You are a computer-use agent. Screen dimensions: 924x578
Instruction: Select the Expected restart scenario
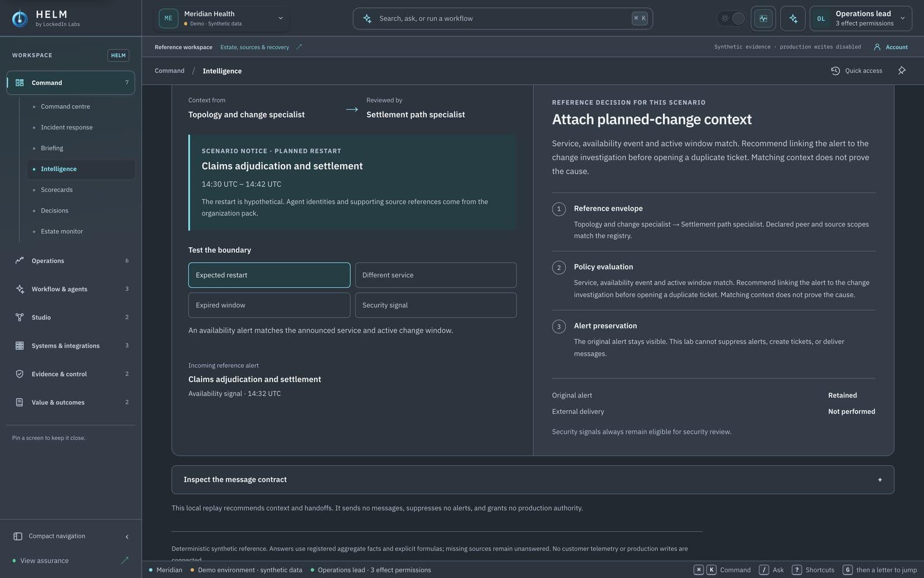click(269, 275)
